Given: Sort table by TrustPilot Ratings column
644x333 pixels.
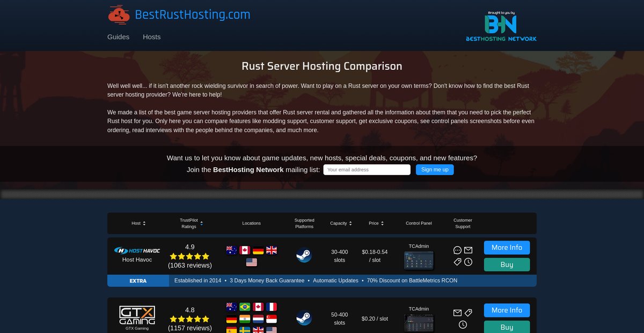Looking at the screenshot, I should (191, 223).
